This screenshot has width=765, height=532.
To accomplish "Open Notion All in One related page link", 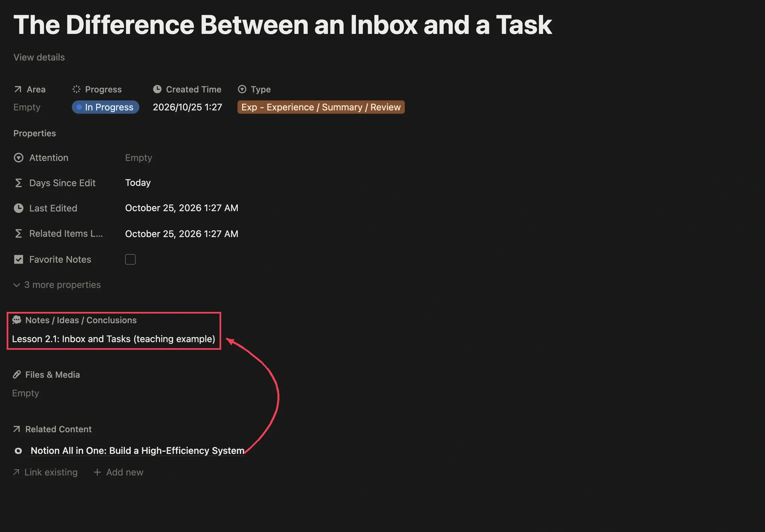I will tap(137, 451).
